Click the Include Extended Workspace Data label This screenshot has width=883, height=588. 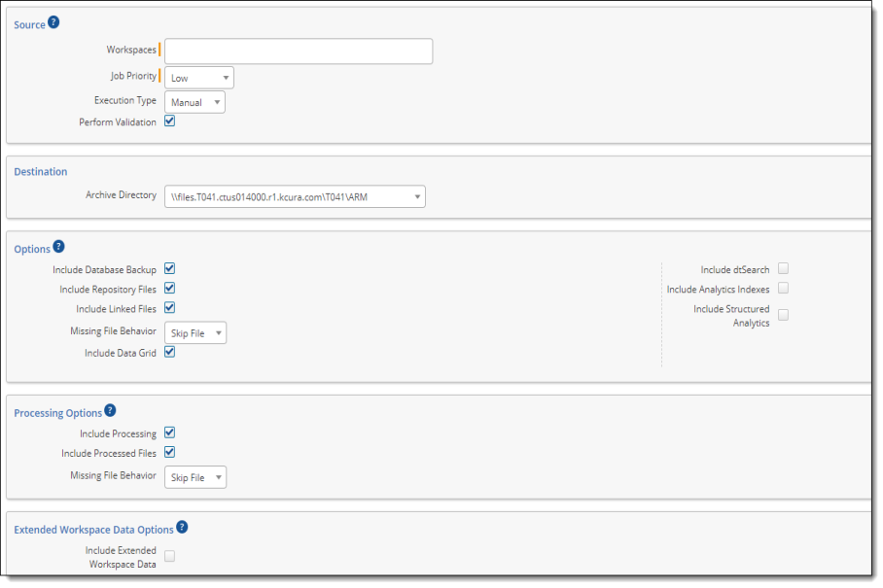(121, 557)
